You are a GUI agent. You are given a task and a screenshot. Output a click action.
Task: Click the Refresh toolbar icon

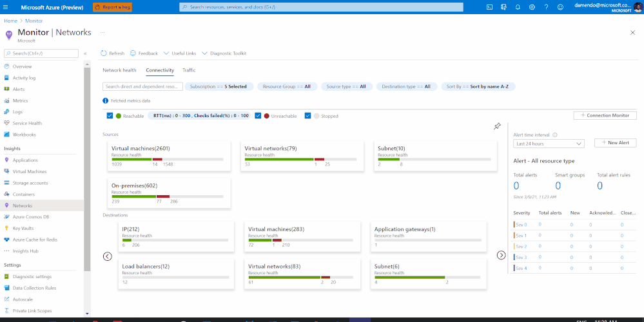[x=104, y=53]
